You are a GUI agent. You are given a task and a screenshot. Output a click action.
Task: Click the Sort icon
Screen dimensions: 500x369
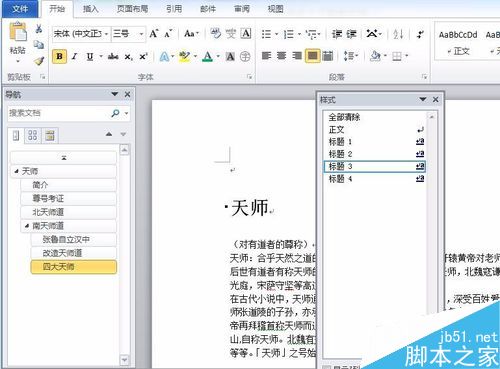pyautogui.click(x=398, y=34)
